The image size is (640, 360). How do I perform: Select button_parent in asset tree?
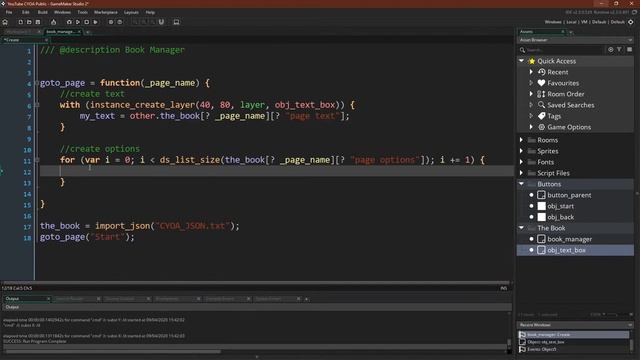tap(569, 195)
